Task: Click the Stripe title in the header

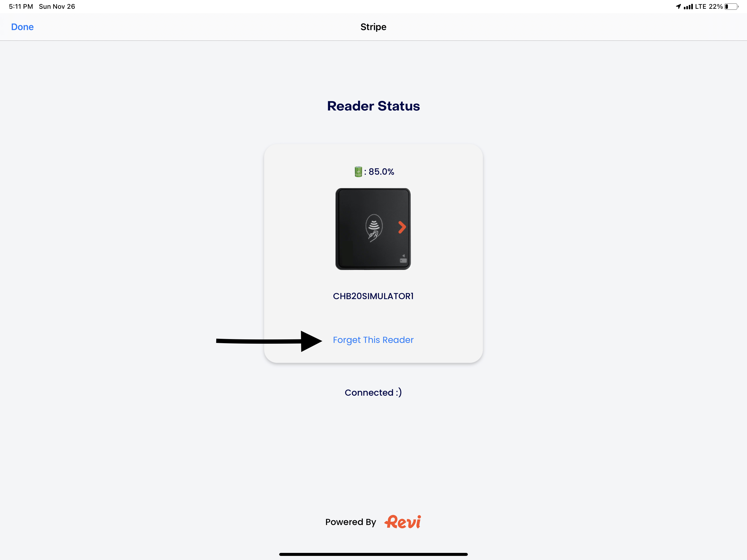Action: pyautogui.click(x=373, y=27)
